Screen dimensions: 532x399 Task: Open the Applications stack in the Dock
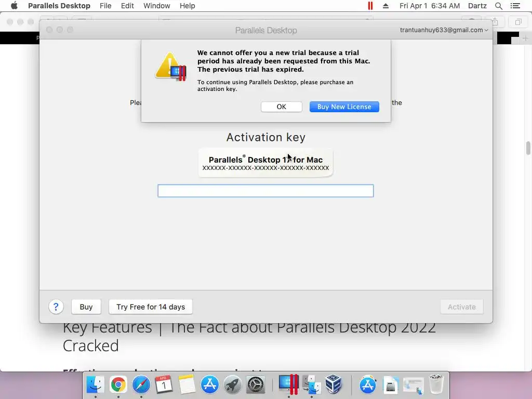(368, 384)
